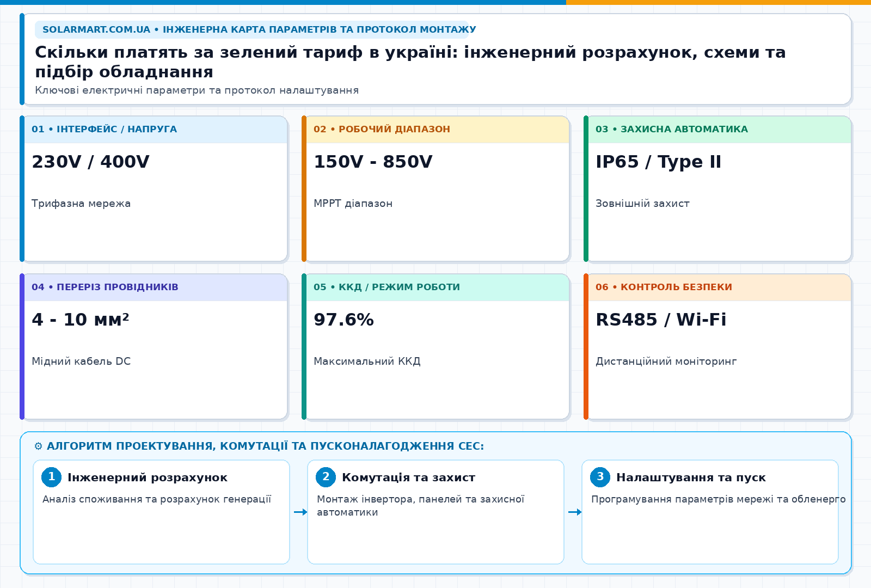Click the text 'Монтаж інвертора, панелей та захисної'
Image resolution: width=871 pixels, height=588 pixels.
coord(420,499)
